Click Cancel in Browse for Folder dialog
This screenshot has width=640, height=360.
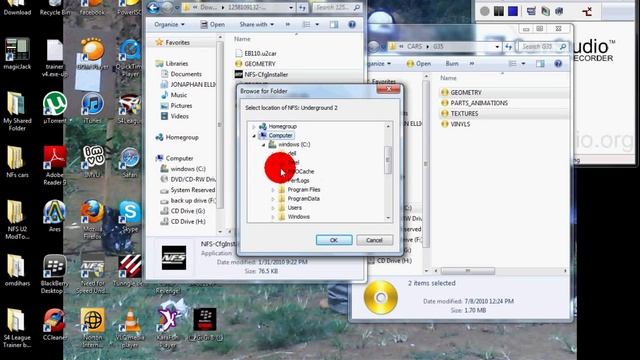tap(374, 240)
